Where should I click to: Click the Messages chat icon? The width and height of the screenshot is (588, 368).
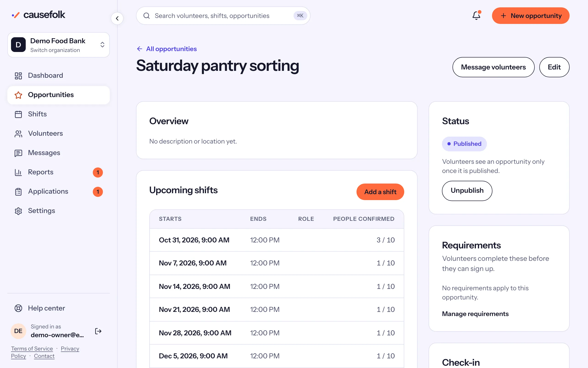(x=18, y=153)
